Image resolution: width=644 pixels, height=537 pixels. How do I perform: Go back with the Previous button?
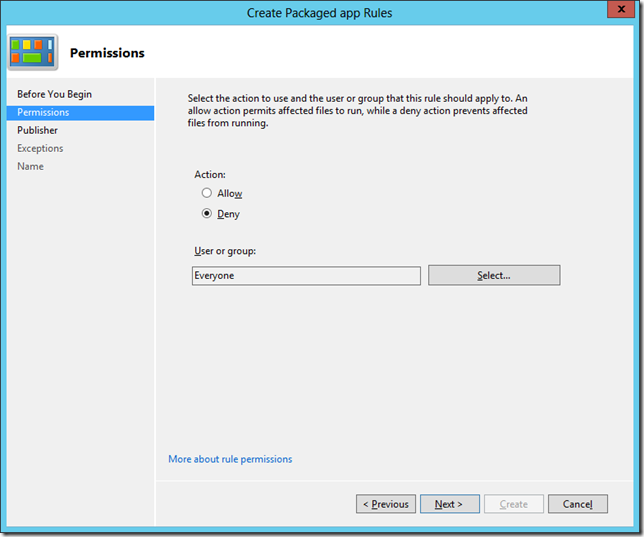pos(385,504)
